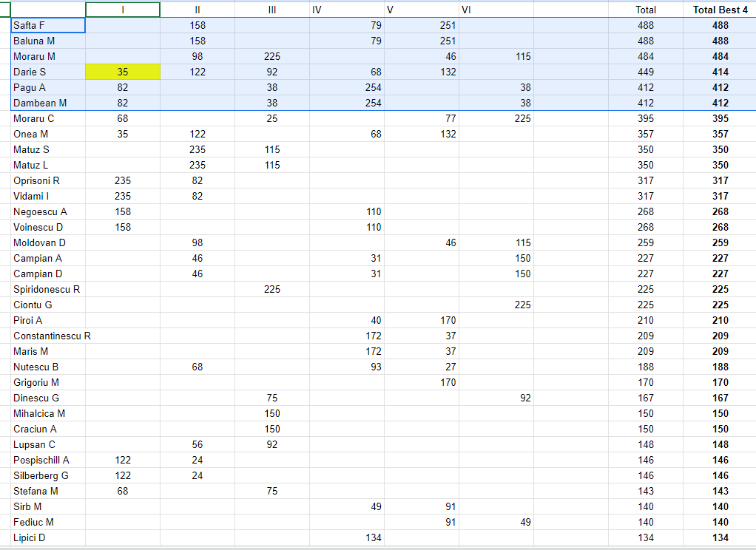Click the column IV header
The height and width of the screenshot is (550, 756).
[x=347, y=10]
